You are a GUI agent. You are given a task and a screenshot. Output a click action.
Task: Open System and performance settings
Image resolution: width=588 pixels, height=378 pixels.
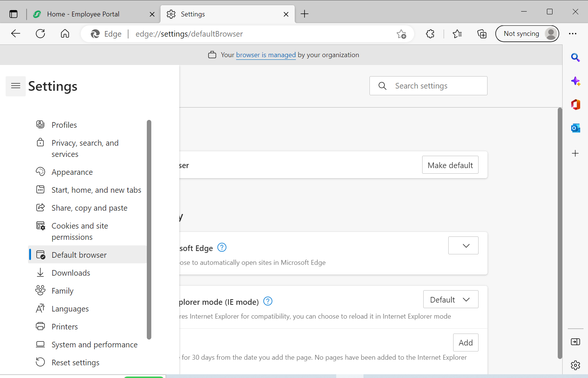coord(87,344)
